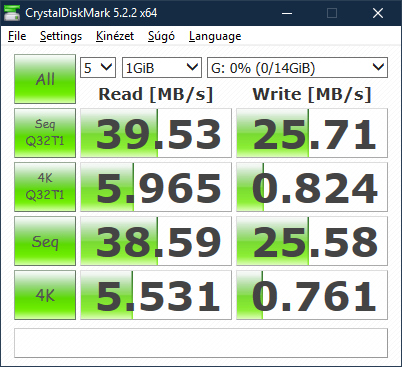
Task: Click the empty comment field at bottom
Action: coord(201,343)
